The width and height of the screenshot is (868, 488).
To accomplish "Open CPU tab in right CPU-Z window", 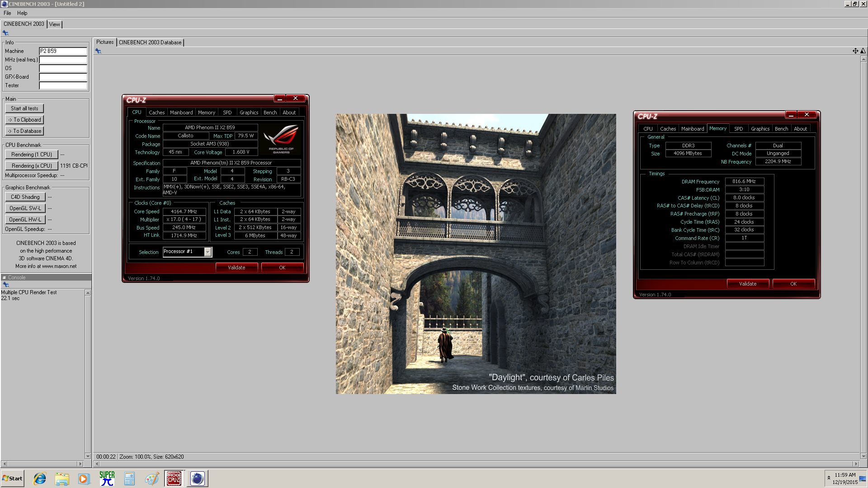I will point(648,129).
